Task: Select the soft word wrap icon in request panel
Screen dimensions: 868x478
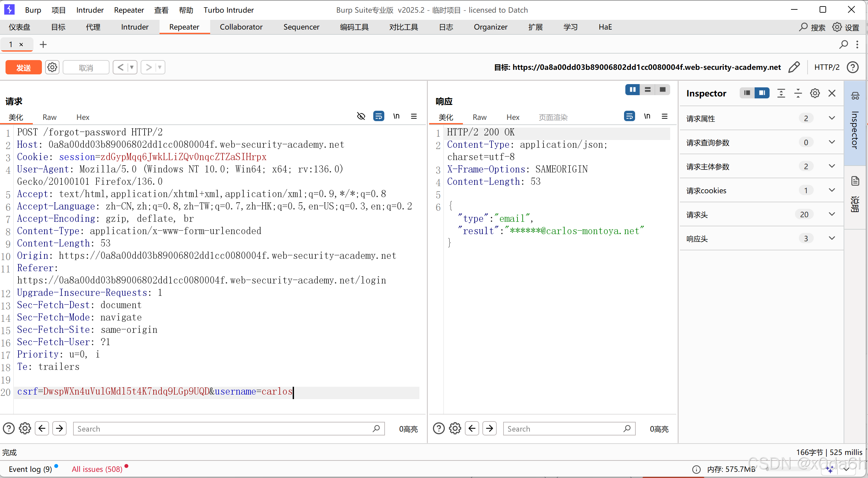Action: click(379, 116)
